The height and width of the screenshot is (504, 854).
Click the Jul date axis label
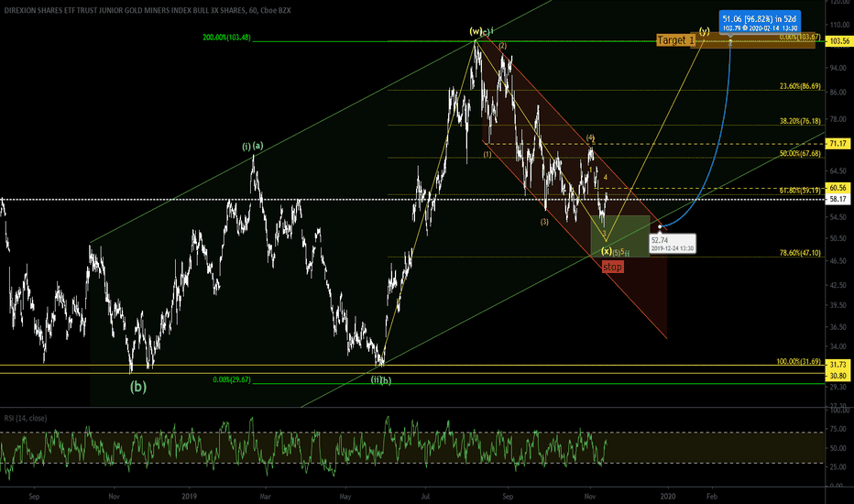(x=425, y=497)
